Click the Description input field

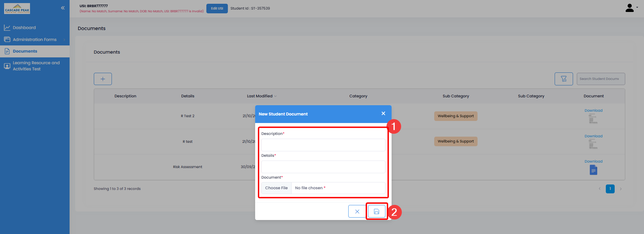(323, 145)
